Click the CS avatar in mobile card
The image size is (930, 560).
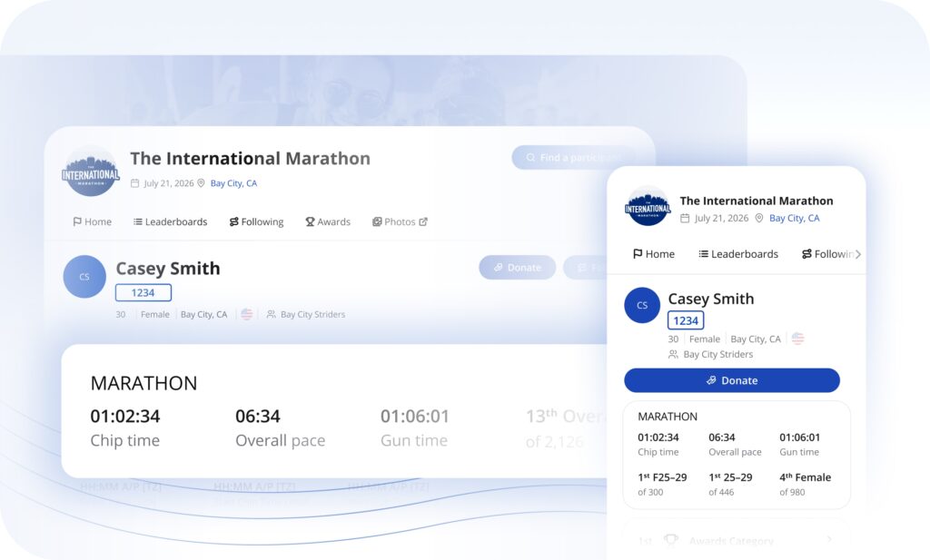pos(642,305)
